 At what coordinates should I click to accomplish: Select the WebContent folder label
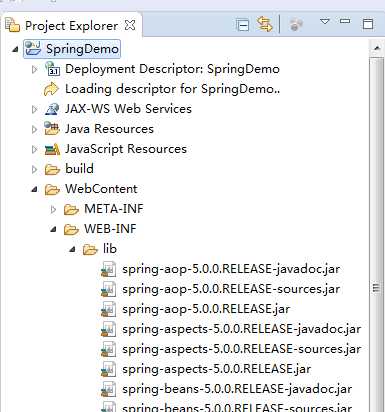tap(101, 189)
